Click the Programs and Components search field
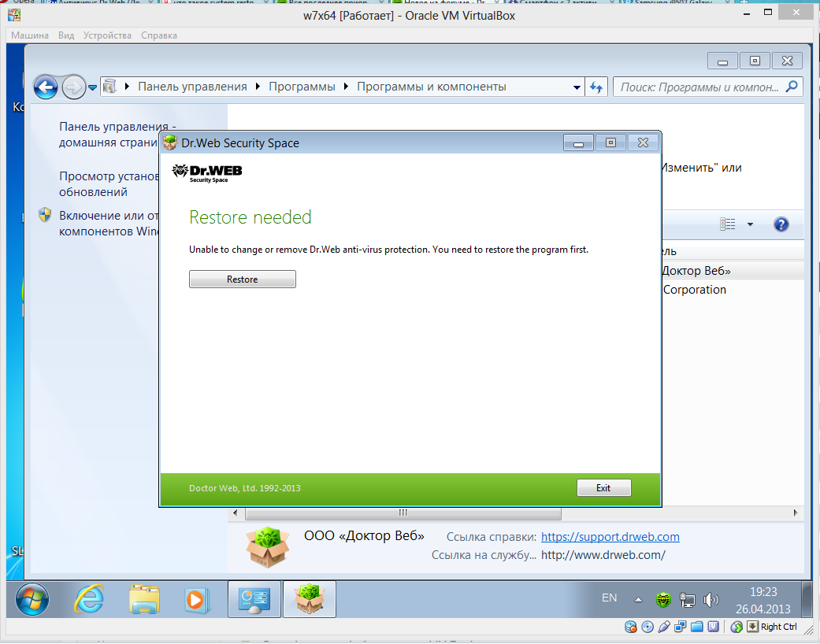The image size is (820, 644). click(x=699, y=87)
